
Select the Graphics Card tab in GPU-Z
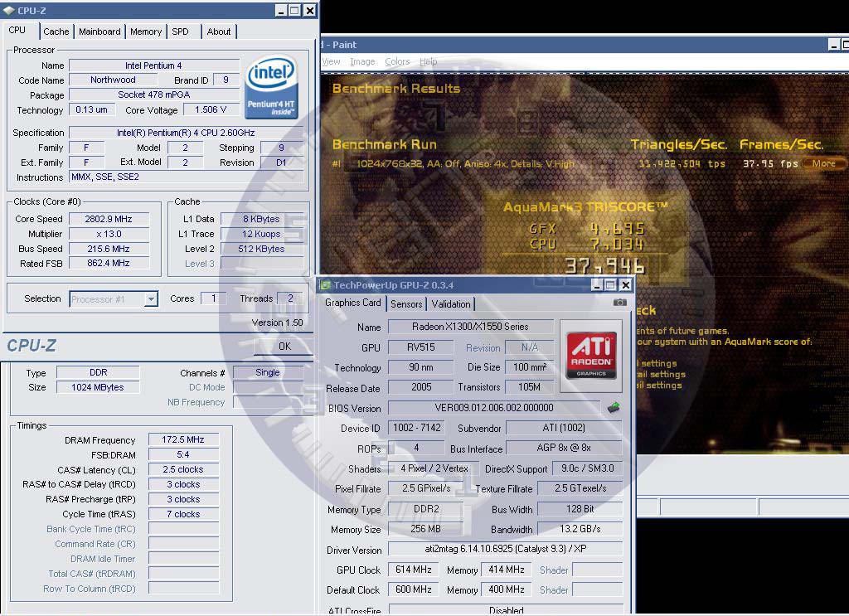tap(353, 303)
